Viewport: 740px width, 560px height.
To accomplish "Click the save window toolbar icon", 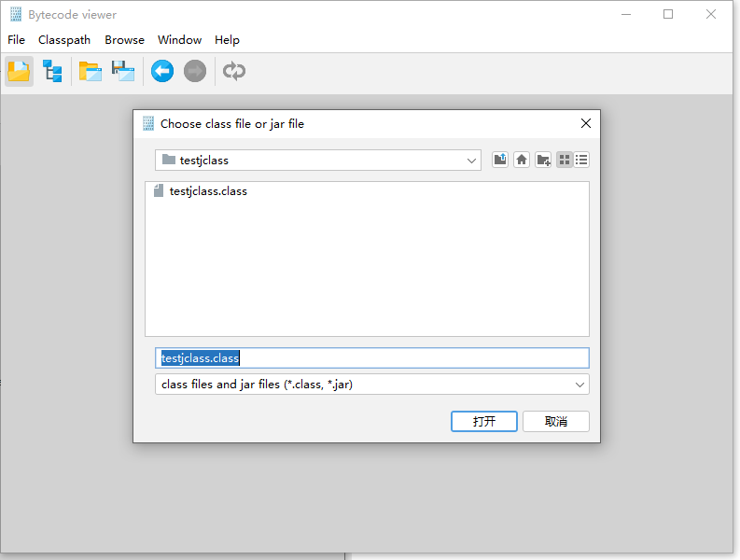I will [122, 71].
